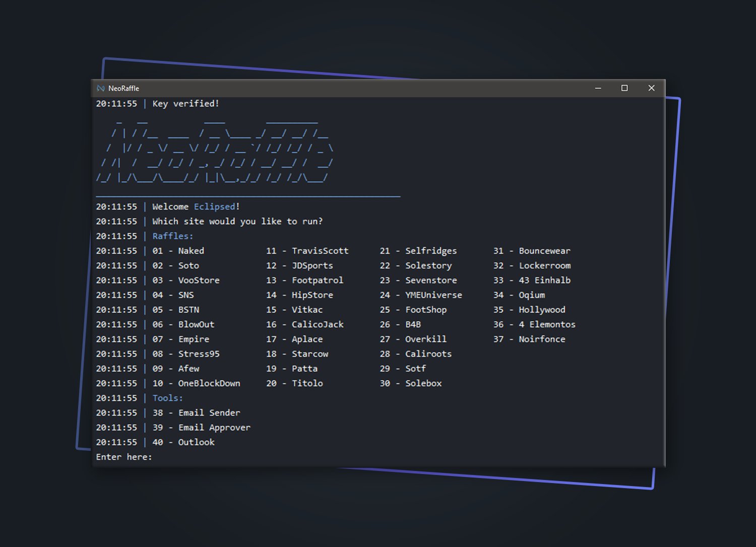The height and width of the screenshot is (547, 756).
Task: Click the '34 - Oqium' raffle entry
Action: click(x=519, y=295)
